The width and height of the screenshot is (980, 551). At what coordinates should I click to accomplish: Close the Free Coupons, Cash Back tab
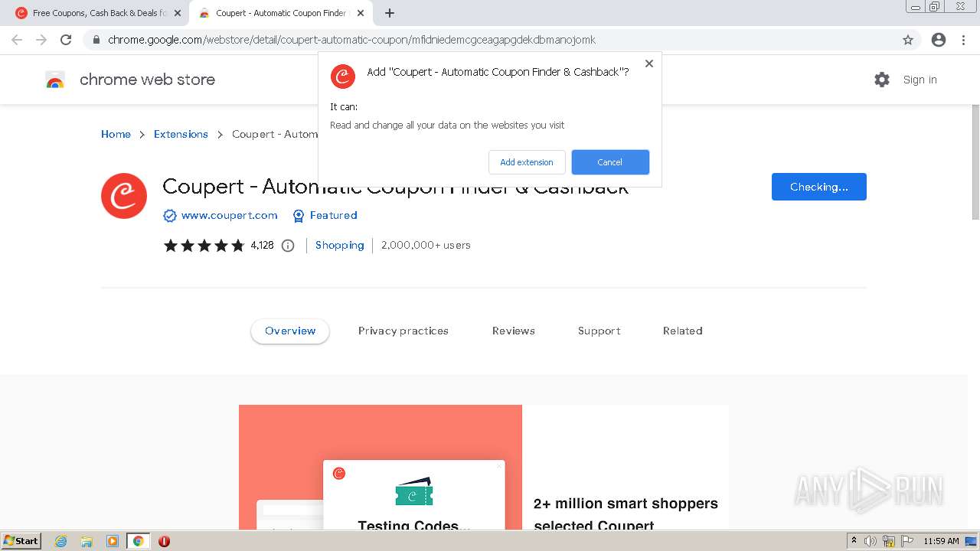[x=177, y=13]
